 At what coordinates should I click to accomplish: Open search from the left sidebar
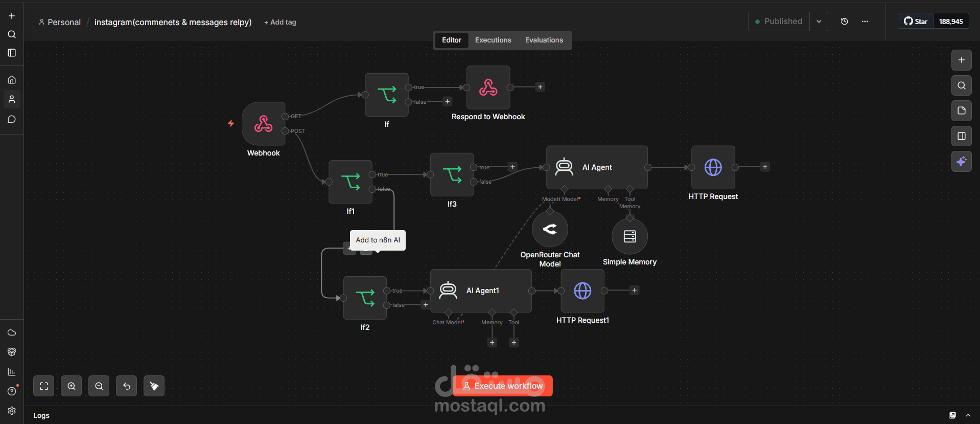12,34
